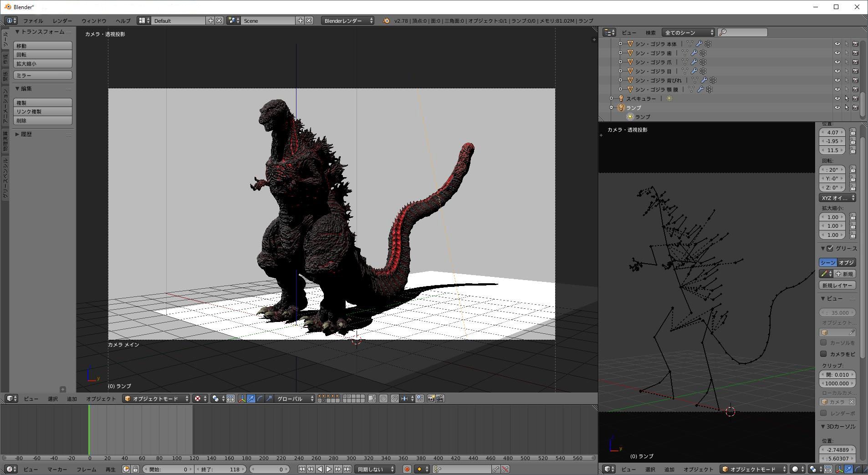The width and height of the screenshot is (868, 475).
Task: Open the ウィンドウ menu
Action: 94,21
